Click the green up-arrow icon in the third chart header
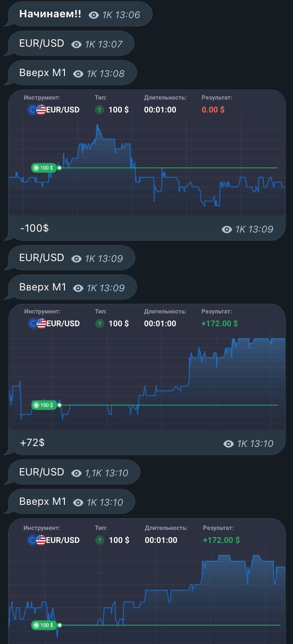 coord(100,540)
